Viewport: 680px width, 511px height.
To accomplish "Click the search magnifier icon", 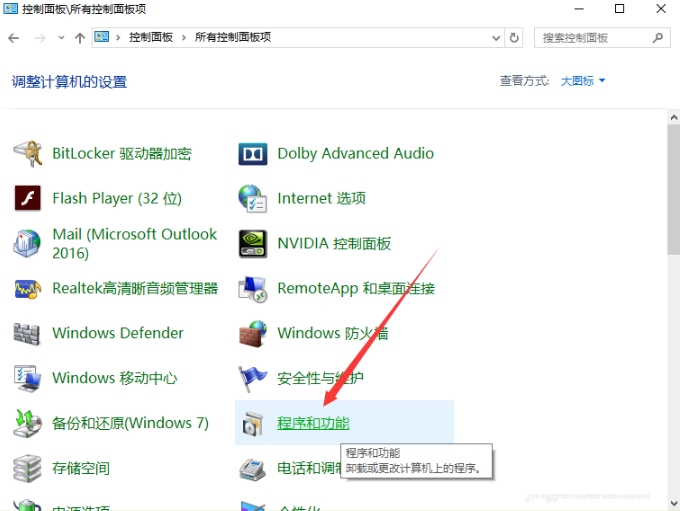I will coord(657,38).
